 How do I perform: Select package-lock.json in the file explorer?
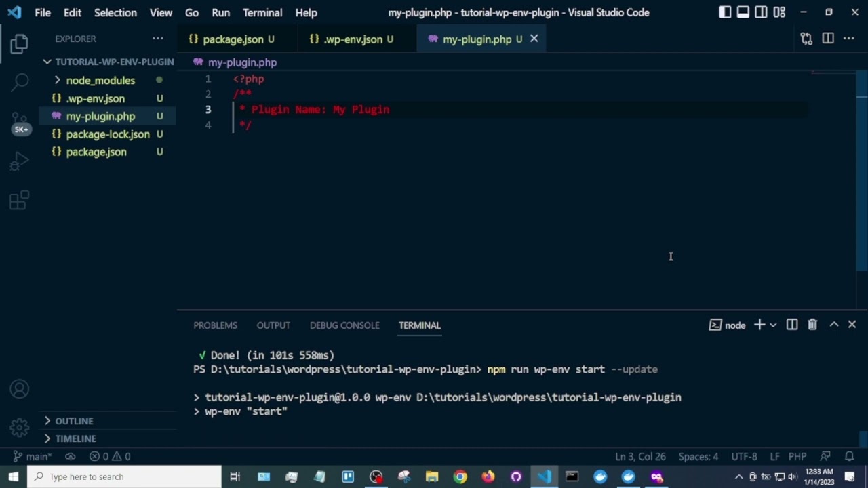tap(108, 134)
